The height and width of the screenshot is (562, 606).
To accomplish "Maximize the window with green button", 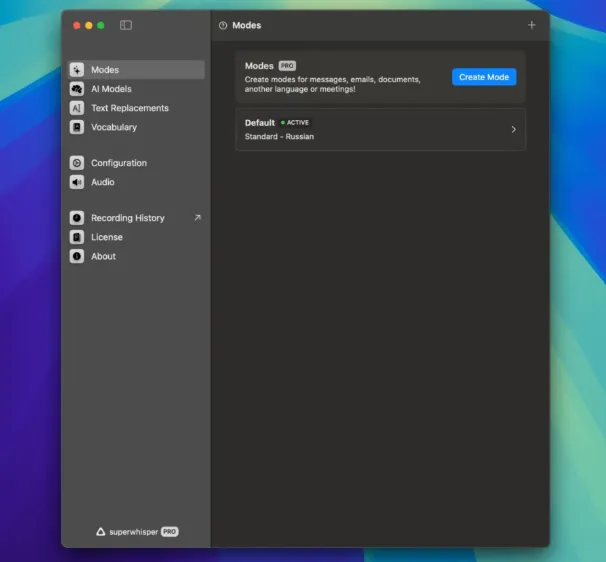I will (101, 26).
